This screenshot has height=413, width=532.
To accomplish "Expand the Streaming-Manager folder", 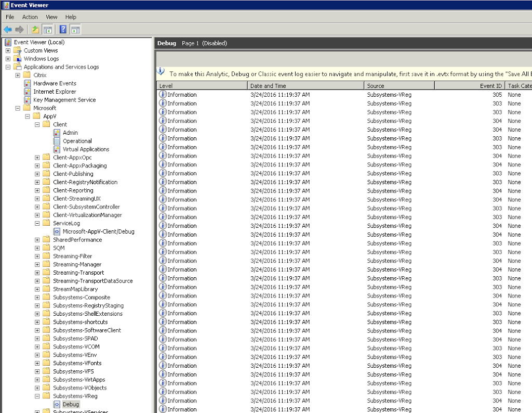I will coord(37,265).
